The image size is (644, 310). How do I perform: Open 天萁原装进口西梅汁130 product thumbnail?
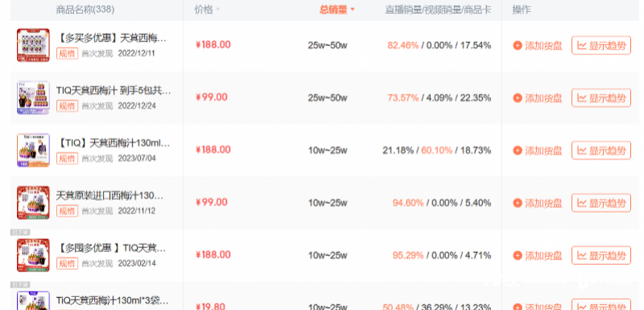coord(33,202)
